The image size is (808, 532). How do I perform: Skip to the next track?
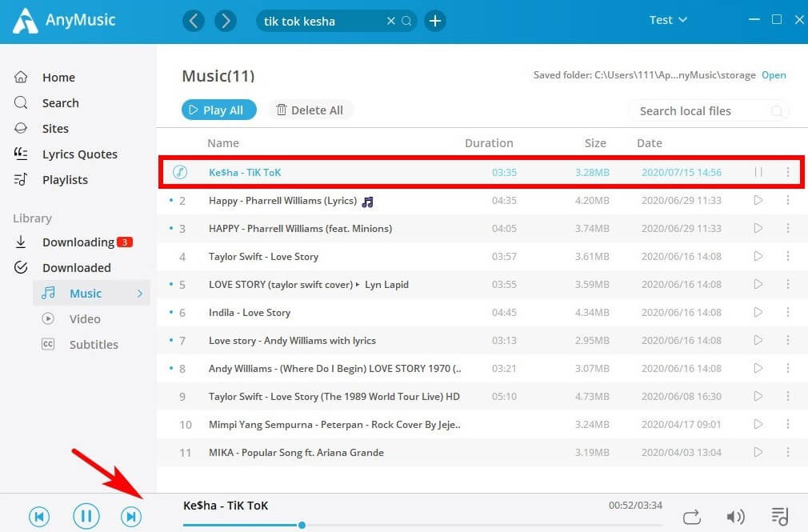pos(131,517)
